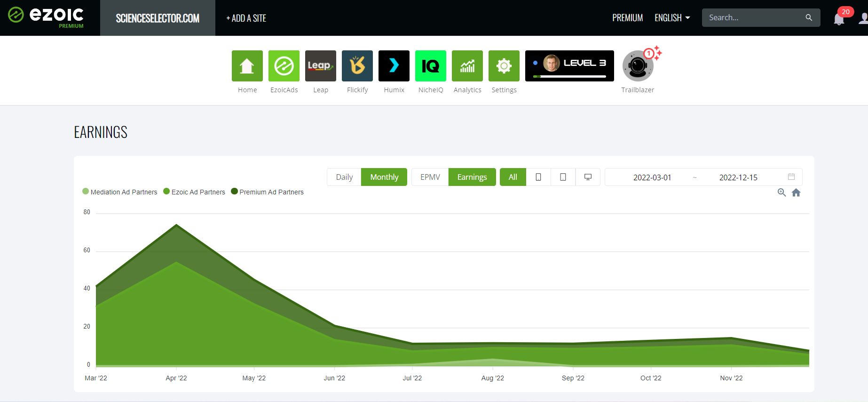This screenshot has height=402, width=868.
Task: Edit the start date 2022-03-01
Action: pyautogui.click(x=652, y=177)
